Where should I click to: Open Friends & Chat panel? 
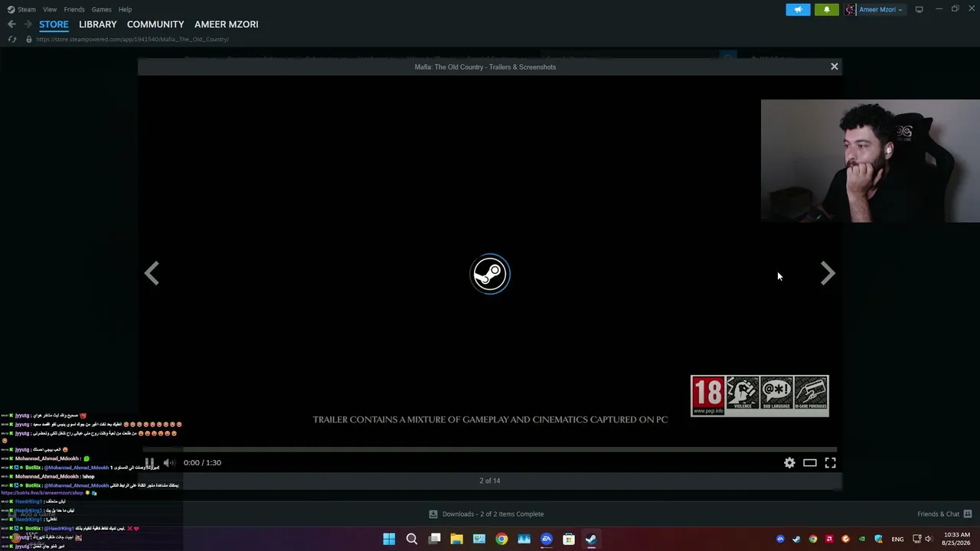point(945,514)
